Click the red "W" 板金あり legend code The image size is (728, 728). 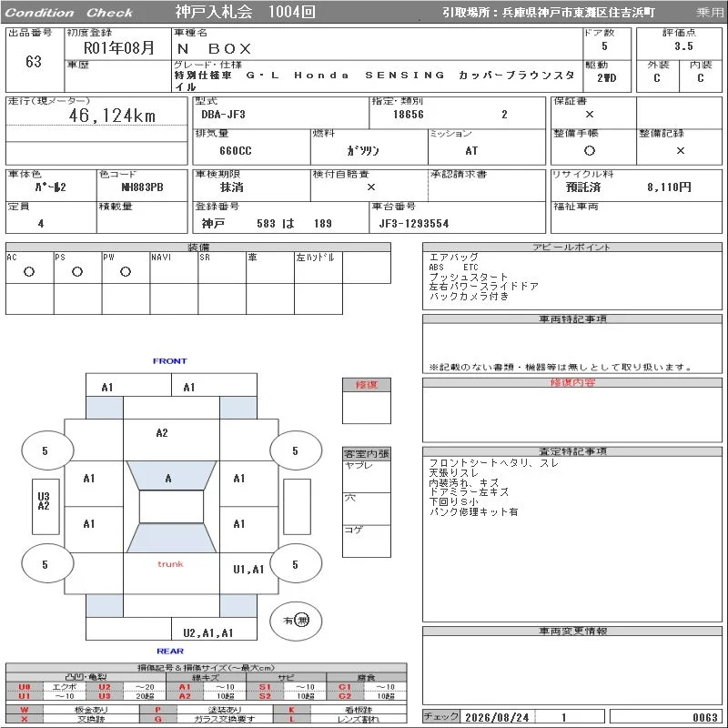point(25,710)
